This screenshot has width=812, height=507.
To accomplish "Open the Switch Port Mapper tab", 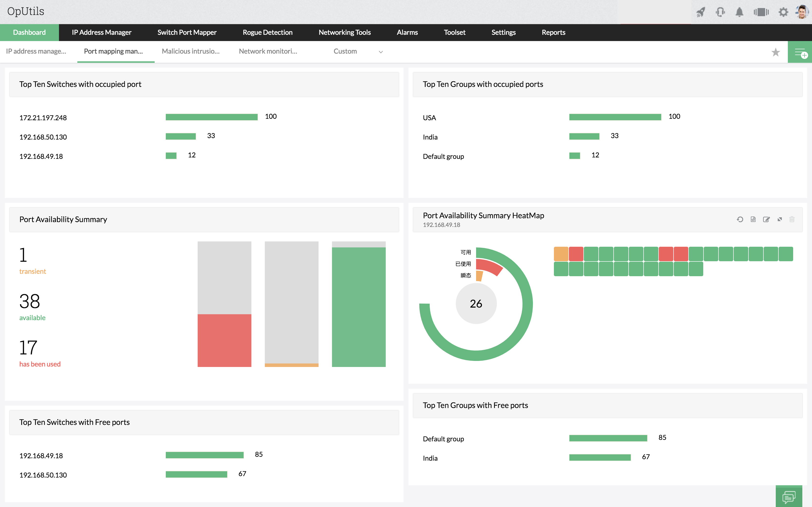I will coord(187,33).
